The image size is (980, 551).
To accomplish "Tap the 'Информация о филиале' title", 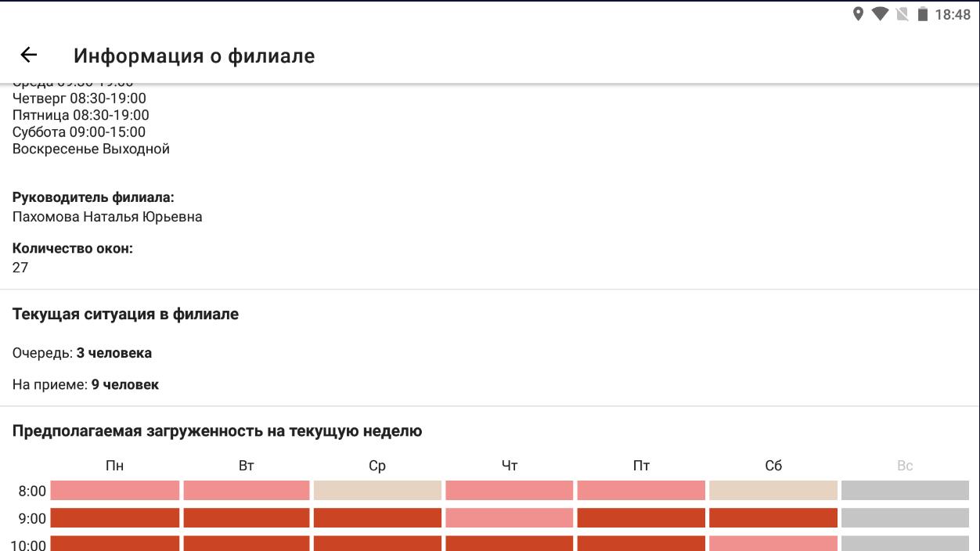I will click(194, 56).
